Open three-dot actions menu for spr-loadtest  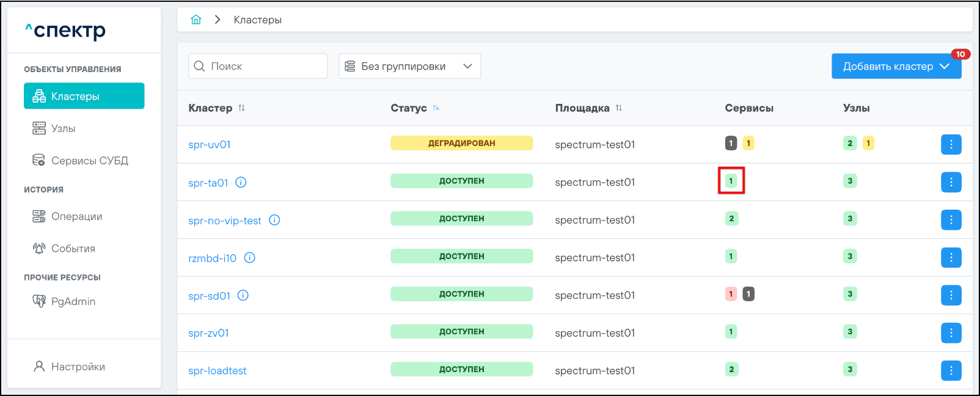[x=951, y=370]
